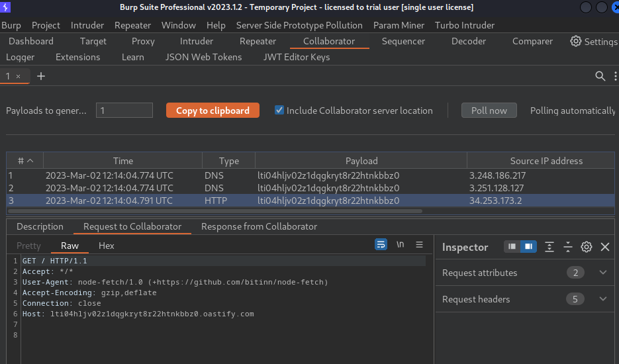Click the User-Agent node-fetch line

click(175, 282)
